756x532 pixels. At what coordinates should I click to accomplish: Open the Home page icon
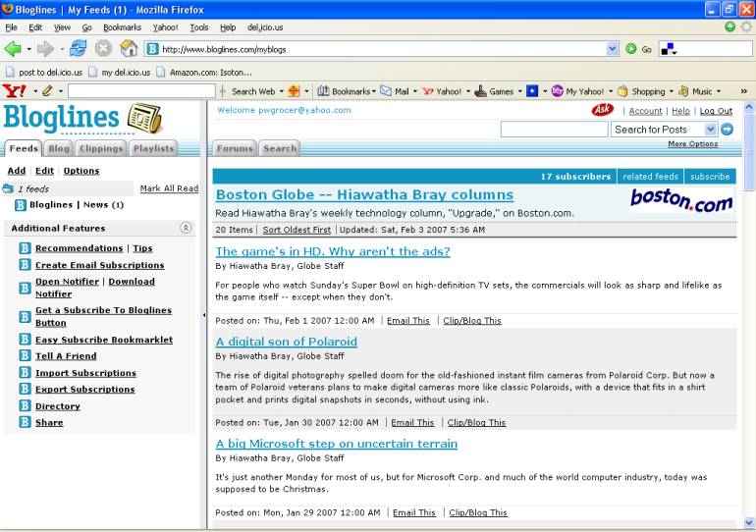129,49
